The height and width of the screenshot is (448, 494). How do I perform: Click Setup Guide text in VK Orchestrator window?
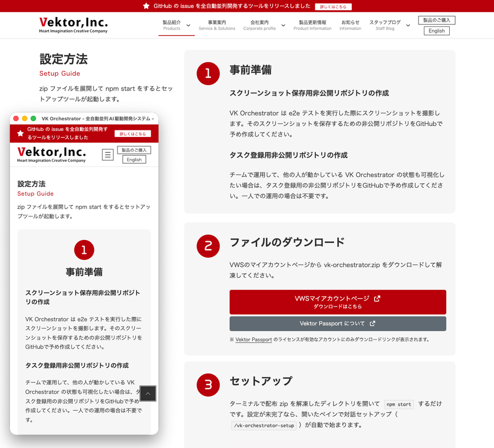[x=35, y=194]
